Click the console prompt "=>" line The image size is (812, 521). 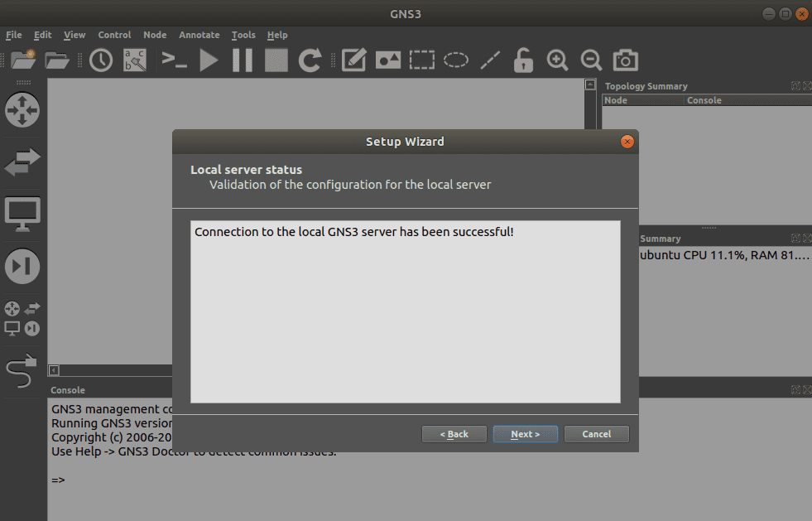(58, 480)
